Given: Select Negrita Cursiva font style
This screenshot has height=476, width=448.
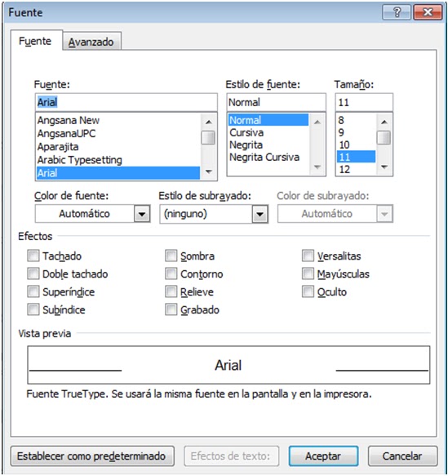Looking at the screenshot, I should pos(268,158).
